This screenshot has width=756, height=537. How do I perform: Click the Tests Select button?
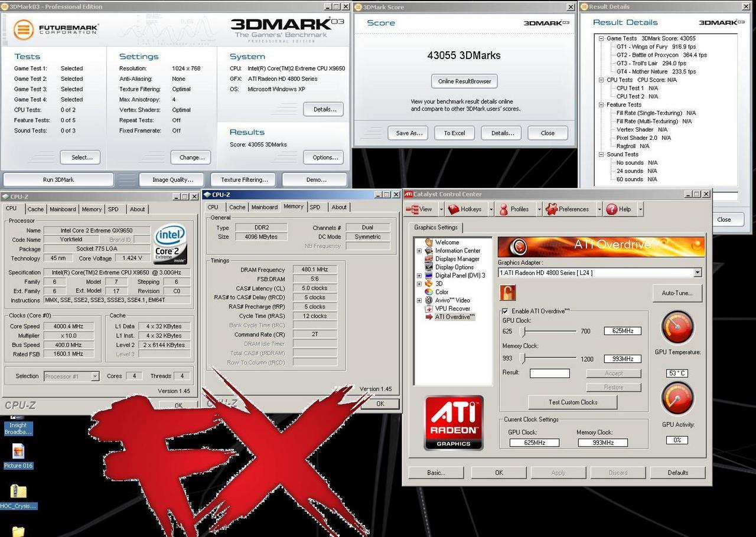[80, 157]
